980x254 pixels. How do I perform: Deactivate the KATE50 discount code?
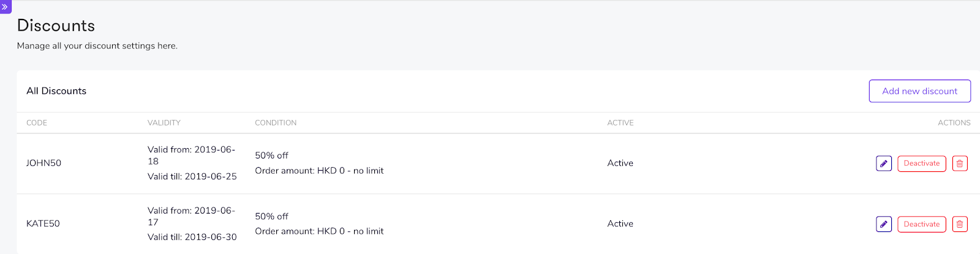921,224
